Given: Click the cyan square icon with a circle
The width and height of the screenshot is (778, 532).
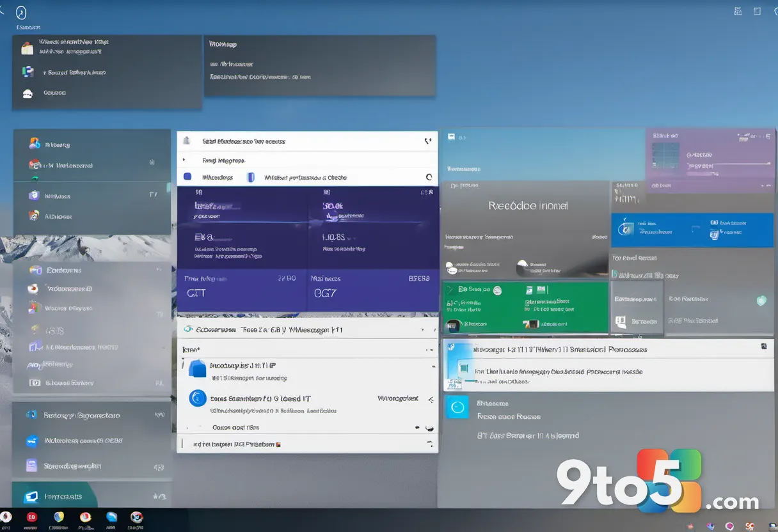Looking at the screenshot, I should [x=457, y=407].
